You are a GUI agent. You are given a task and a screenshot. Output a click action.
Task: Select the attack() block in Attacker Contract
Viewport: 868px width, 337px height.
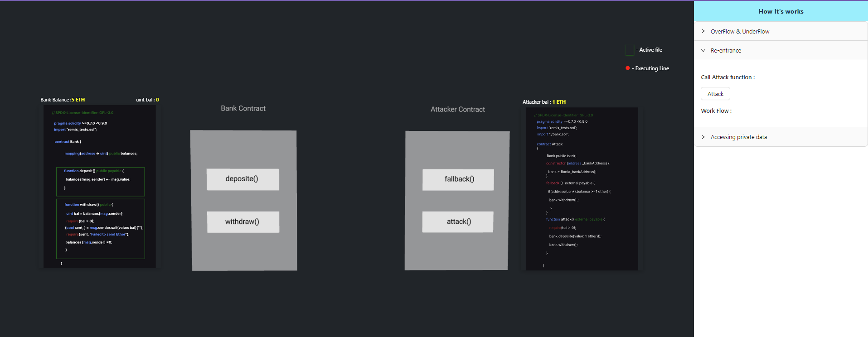458,222
